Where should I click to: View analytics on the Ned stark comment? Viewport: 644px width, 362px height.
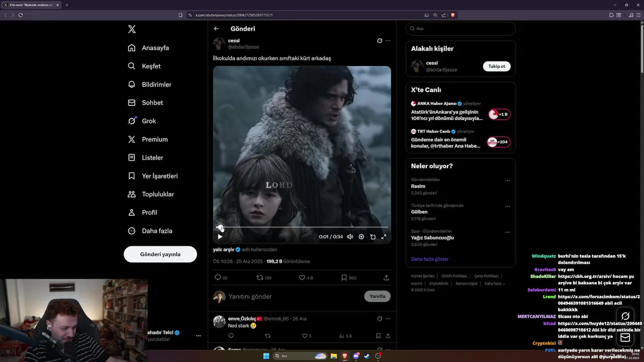tap(345, 336)
